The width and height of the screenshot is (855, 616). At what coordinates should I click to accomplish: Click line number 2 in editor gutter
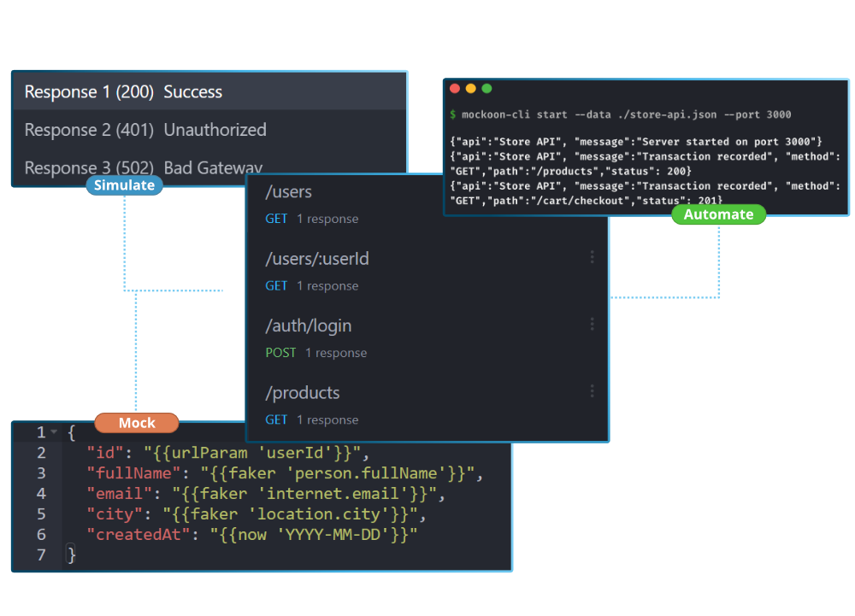click(41, 453)
